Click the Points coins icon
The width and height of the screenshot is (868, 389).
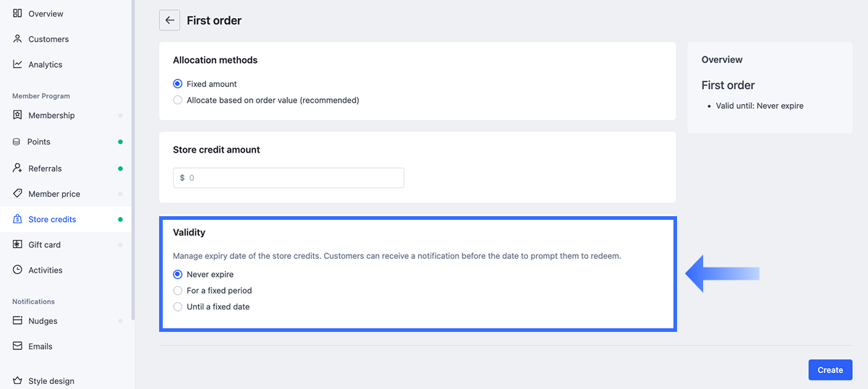[17, 142]
